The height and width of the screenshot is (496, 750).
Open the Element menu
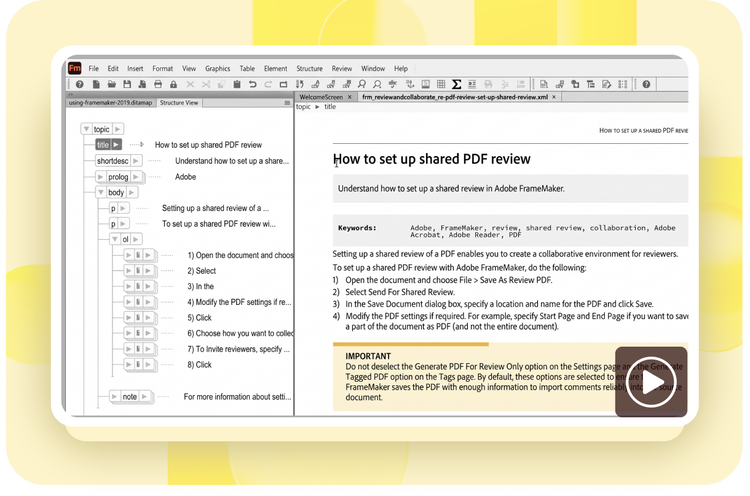(276, 68)
